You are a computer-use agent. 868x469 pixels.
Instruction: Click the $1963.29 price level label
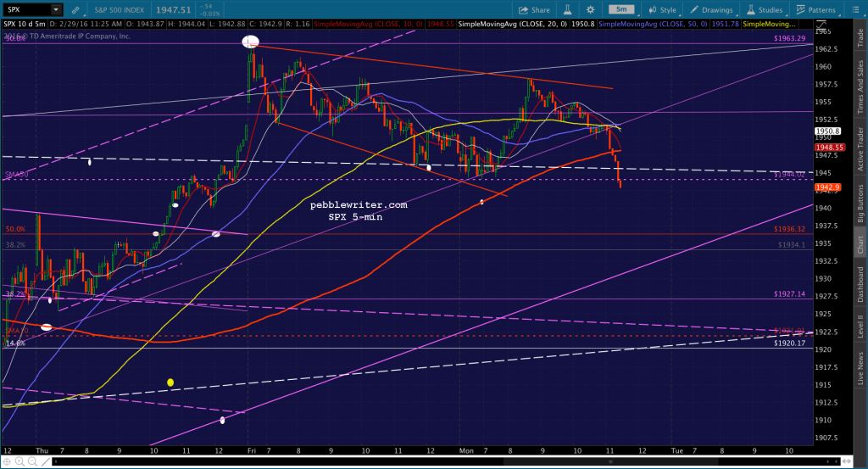[789, 38]
